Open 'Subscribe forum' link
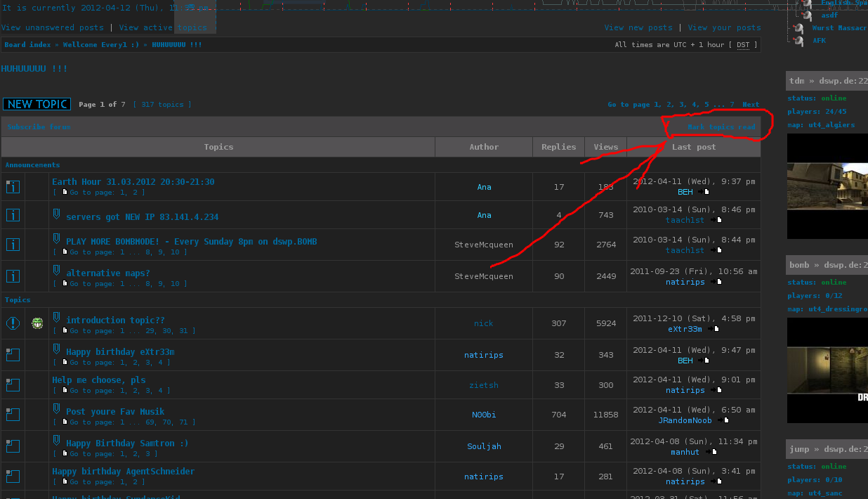This screenshot has height=499, width=868. (39, 127)
